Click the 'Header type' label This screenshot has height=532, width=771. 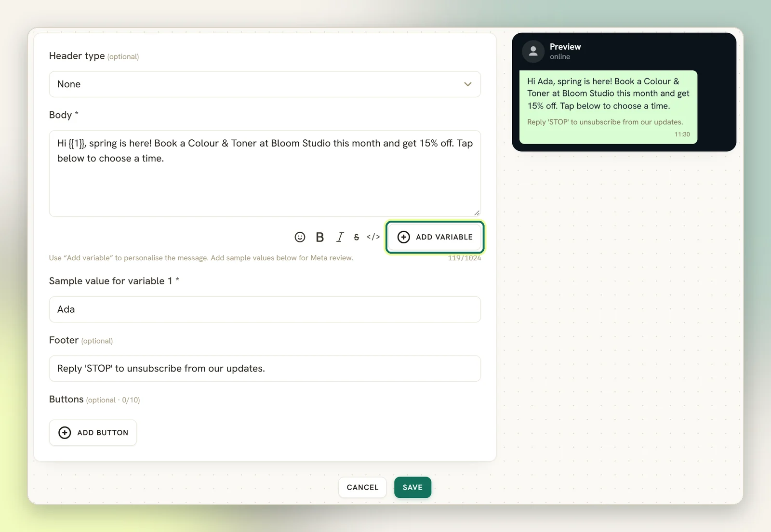pyautogui.click(x=77, y=56)
